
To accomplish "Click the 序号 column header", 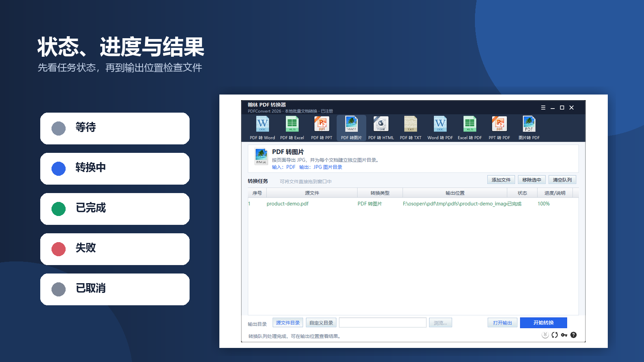I will [x=257, y=193].
